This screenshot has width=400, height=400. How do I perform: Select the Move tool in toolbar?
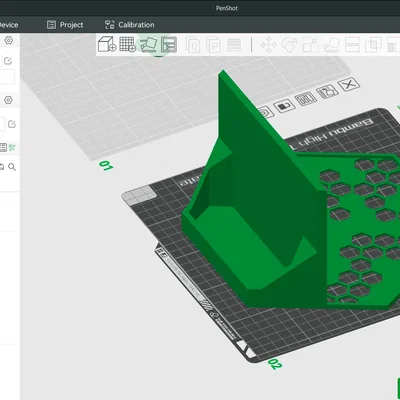(268, 45)
